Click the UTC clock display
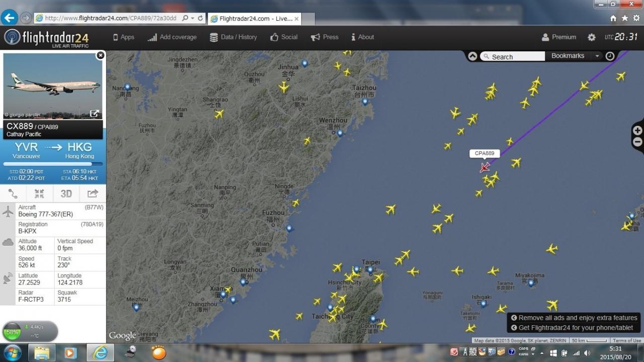Viewport: 644px width, 362px height. click(621, 37)
